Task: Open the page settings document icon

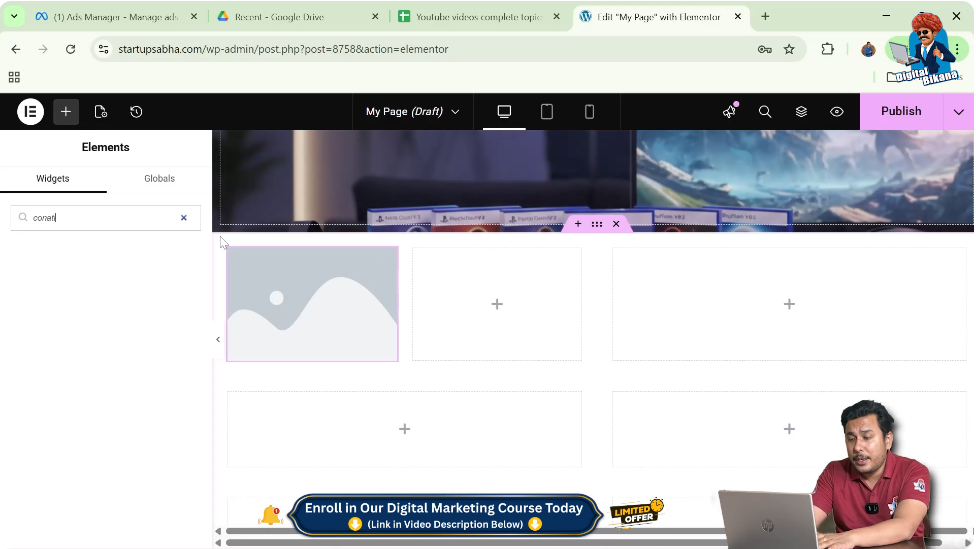Action: tap(101, 112)
